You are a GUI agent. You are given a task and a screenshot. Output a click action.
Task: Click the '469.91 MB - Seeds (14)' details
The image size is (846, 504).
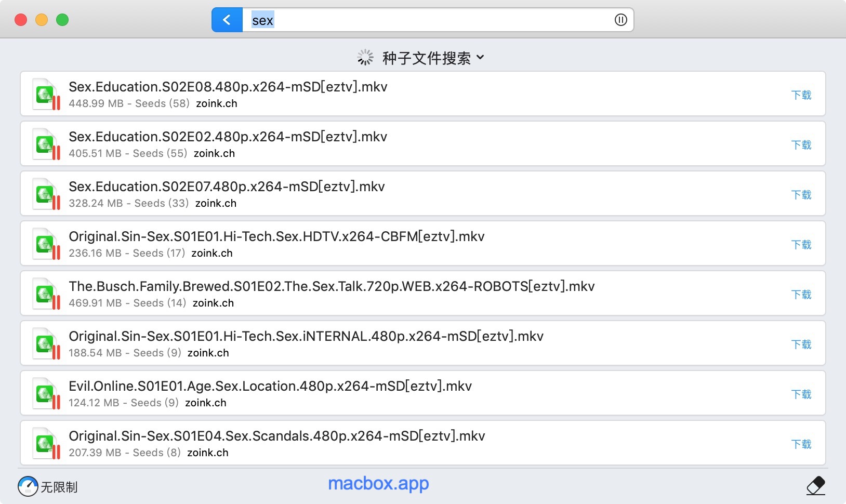[127, 303]
